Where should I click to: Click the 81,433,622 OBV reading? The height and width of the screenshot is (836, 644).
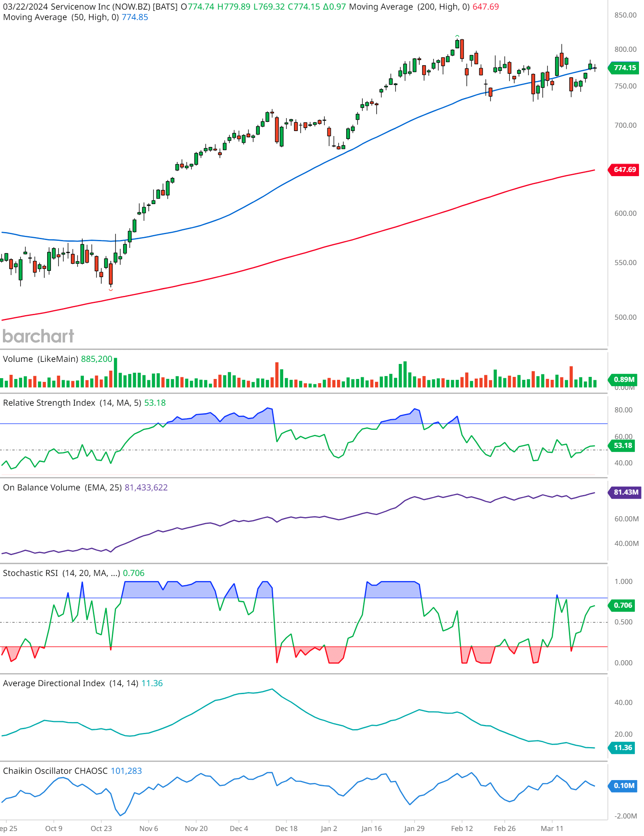(x=146, y=487)
